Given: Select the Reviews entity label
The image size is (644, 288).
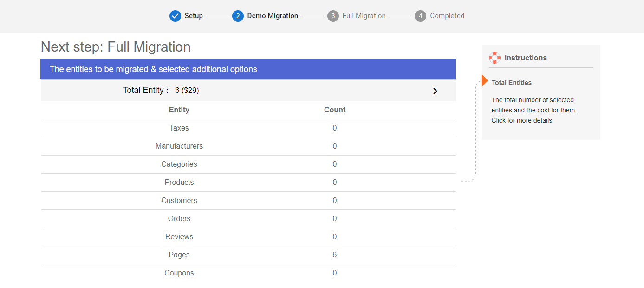Looking at the screenshot, I should [x=179, y=237].
